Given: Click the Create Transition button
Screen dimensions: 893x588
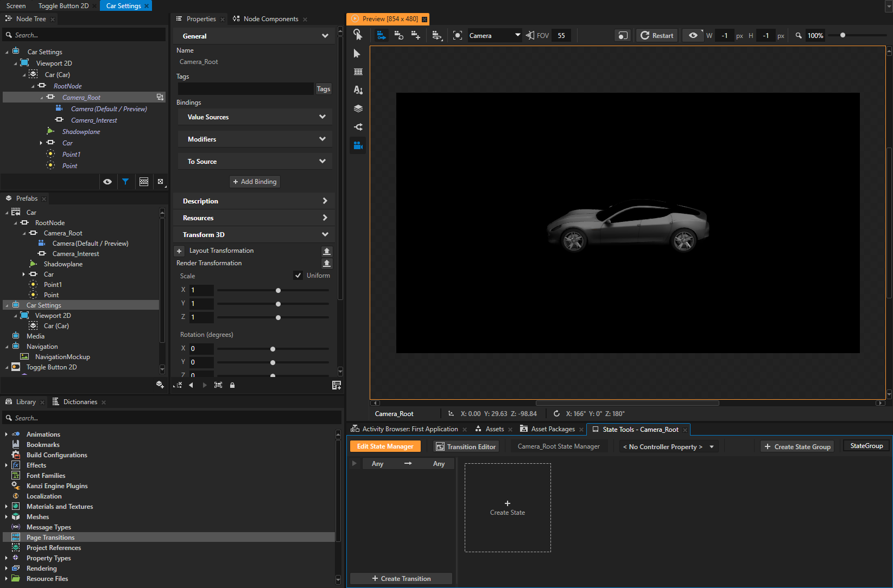Looking at the screenshot, I should point(401,578).
